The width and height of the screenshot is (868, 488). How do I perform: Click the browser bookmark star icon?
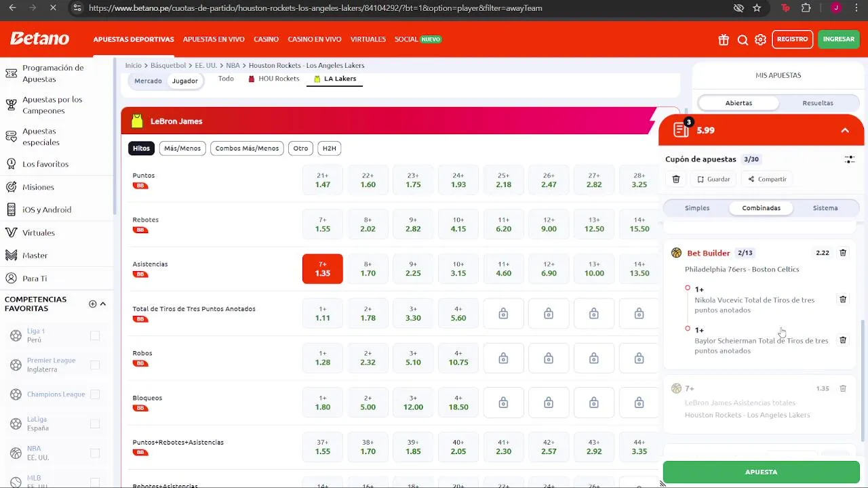pyautogui.click(x=757, y=8)
